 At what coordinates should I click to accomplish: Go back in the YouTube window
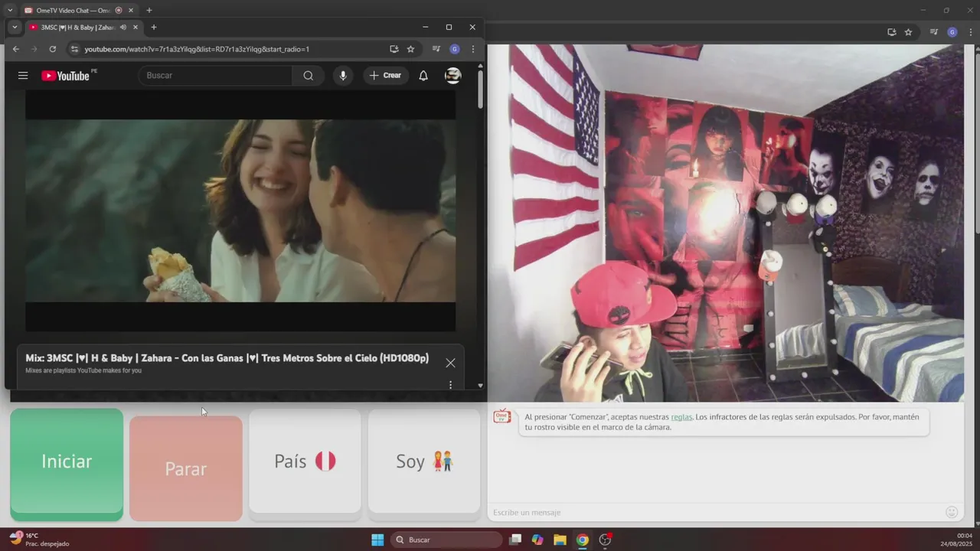pyautogui.click(x=16, y=49)
